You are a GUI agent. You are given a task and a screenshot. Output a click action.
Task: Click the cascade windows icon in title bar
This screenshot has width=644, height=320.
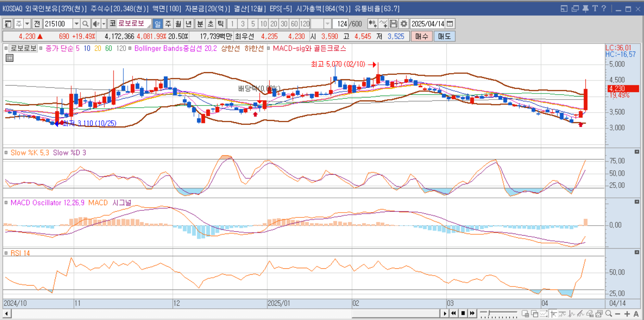point(574,8)
